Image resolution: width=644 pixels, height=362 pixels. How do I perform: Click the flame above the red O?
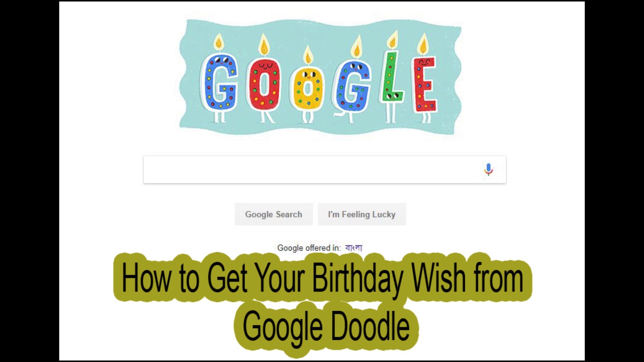tap(264, 44)
